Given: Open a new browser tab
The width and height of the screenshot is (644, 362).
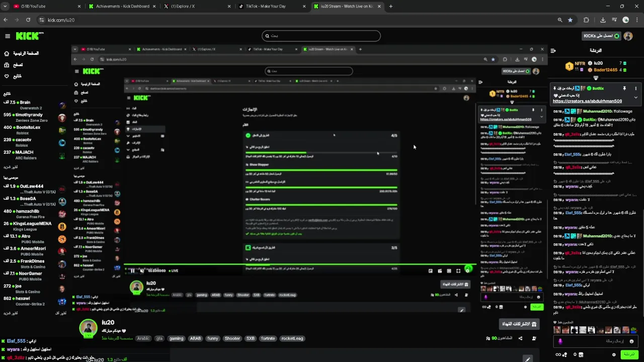Looking at the screenshot, I should [x=391, y=6].
